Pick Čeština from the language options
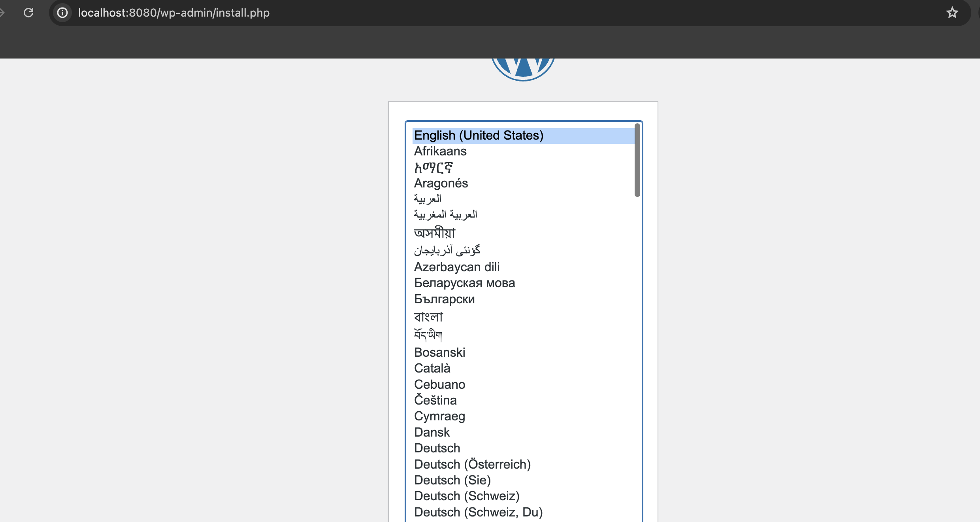Screen dimensions: 980x522 tap(435, 400)
